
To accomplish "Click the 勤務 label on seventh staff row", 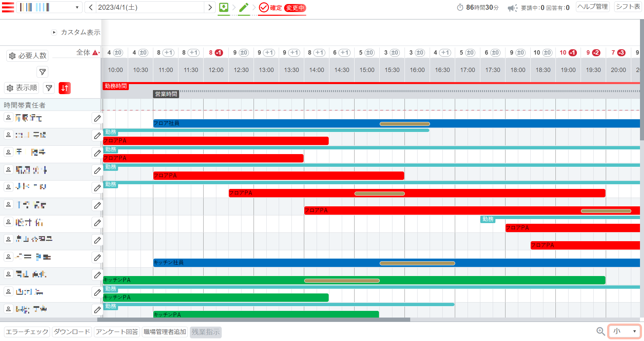I will pos(488,219).
